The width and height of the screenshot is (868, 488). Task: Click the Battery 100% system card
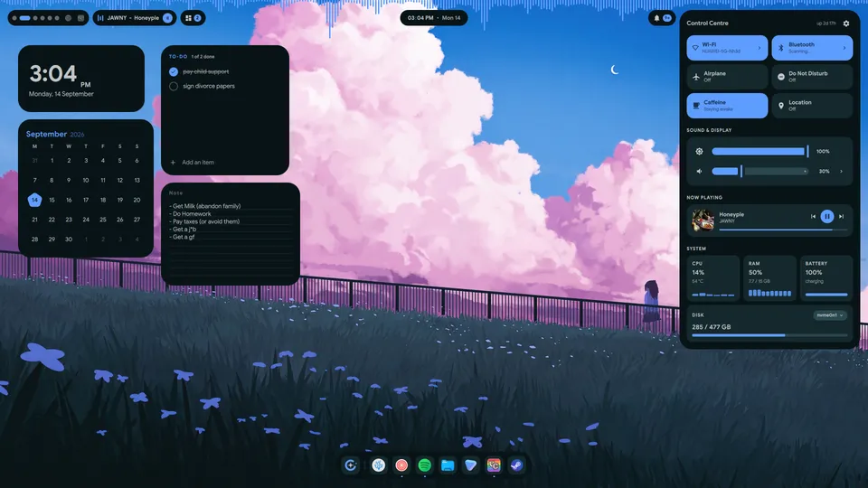[x=826, y=278]
